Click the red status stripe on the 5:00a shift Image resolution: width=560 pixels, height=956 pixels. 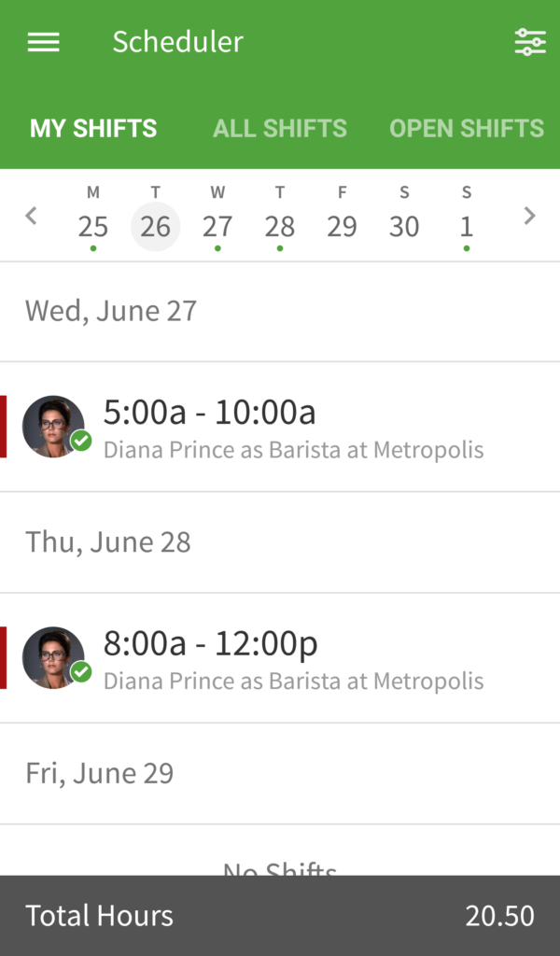[x=4, y=427]
